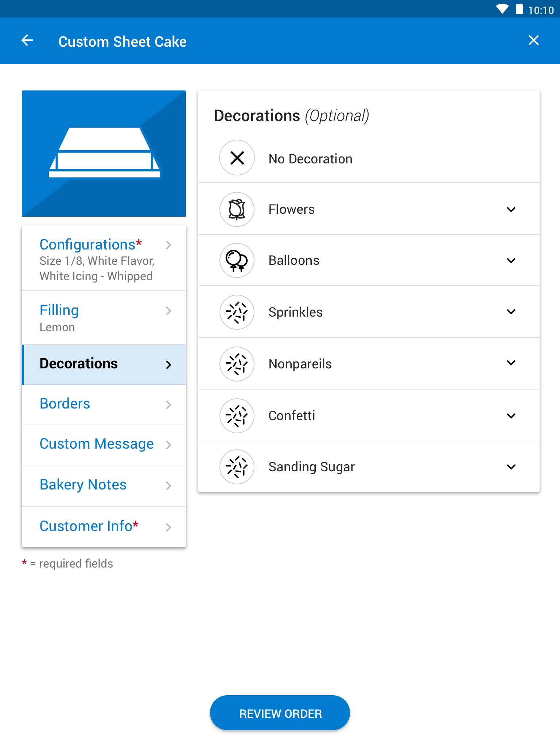Tap the back arrow icon

pyautogui.click(x=27, y=40)
